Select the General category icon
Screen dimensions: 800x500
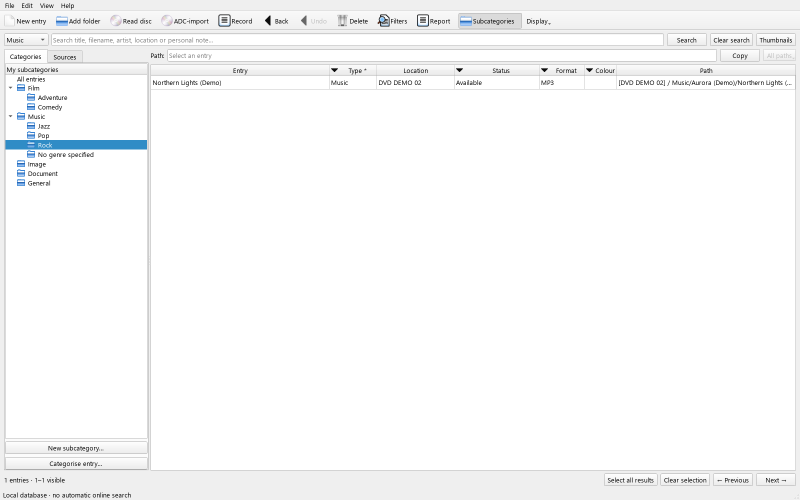click(21, 183)
